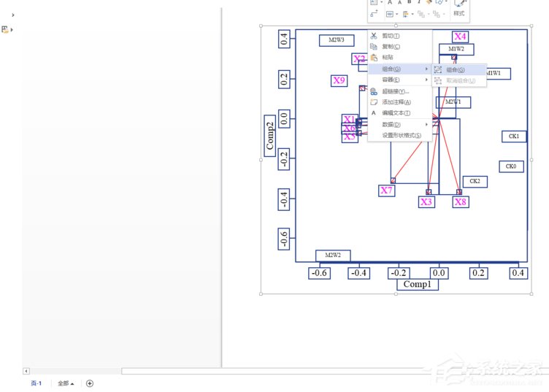Click the hyperlink globe icon

374,92
